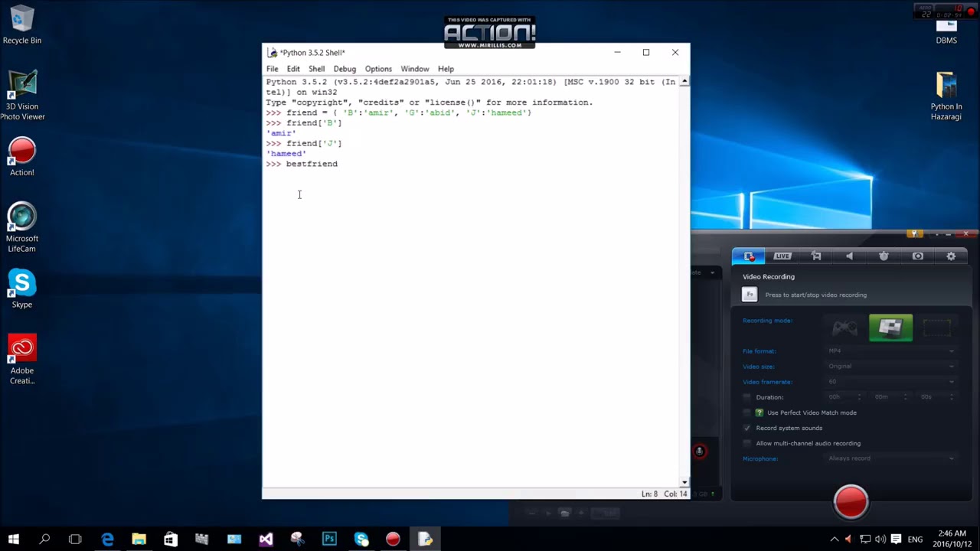
Task: Open Photoshop from taskbar
Action: (x=329, y=539)
